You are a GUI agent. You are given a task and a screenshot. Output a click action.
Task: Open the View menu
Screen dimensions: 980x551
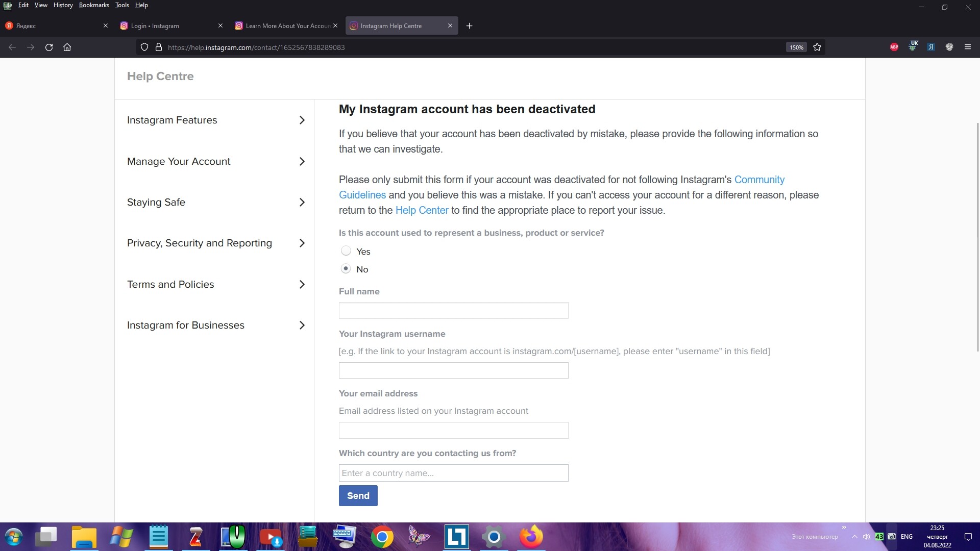point(41,5)
